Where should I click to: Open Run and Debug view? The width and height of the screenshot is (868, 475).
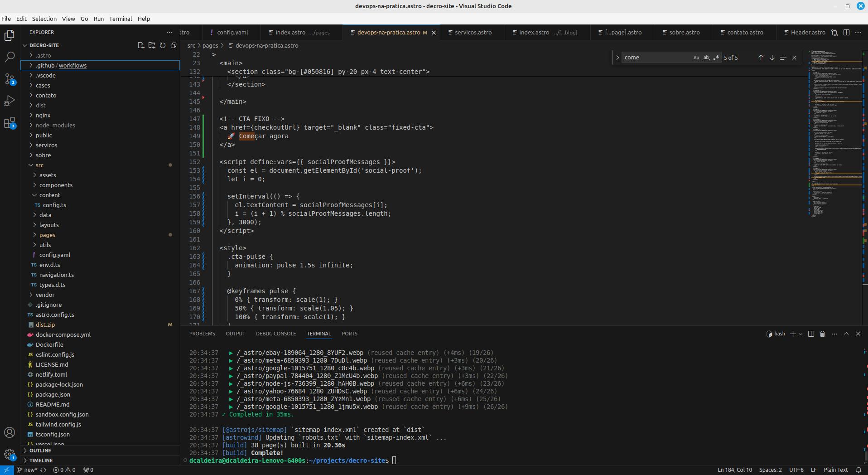point(10,101)
